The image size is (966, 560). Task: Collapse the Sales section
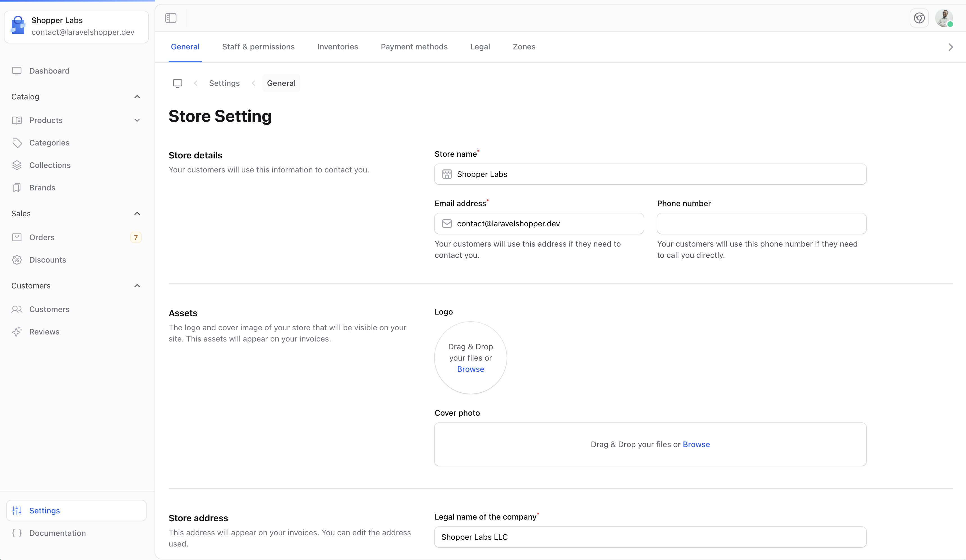[137, 213]
